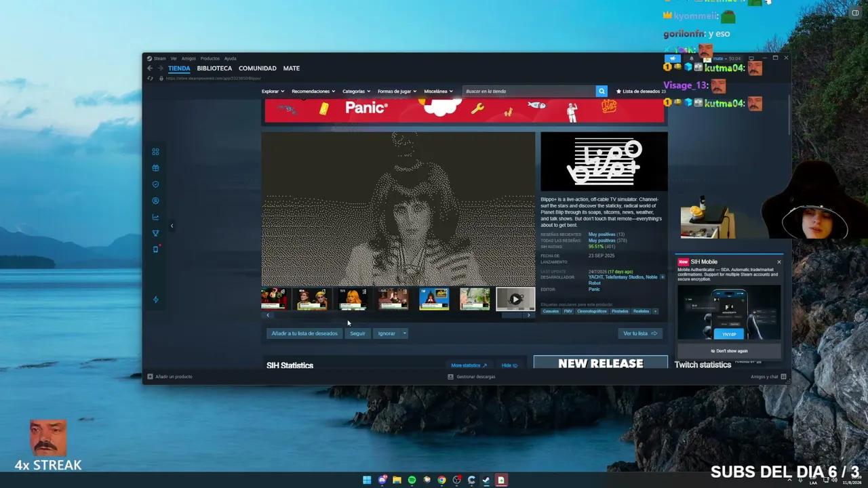Click the Steam forward navigation arrow

point(161,68)
